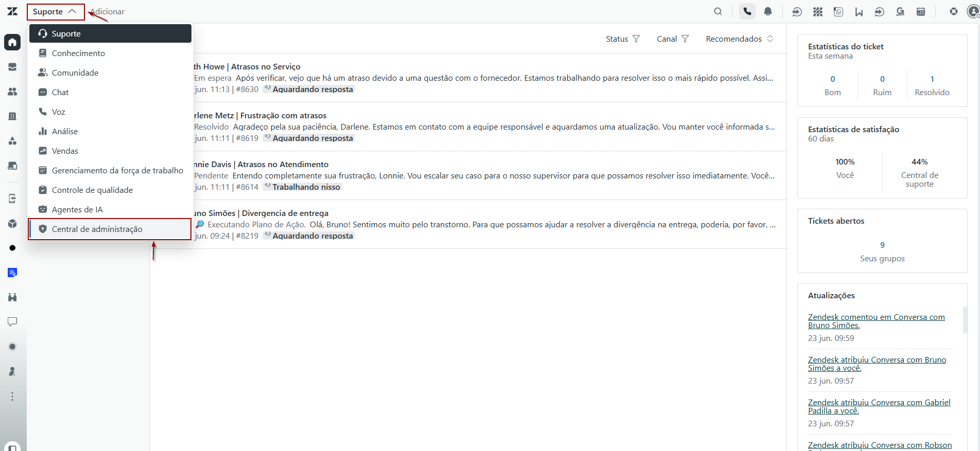
Task: Open the Home icon in sidebar
Action: 12,42
